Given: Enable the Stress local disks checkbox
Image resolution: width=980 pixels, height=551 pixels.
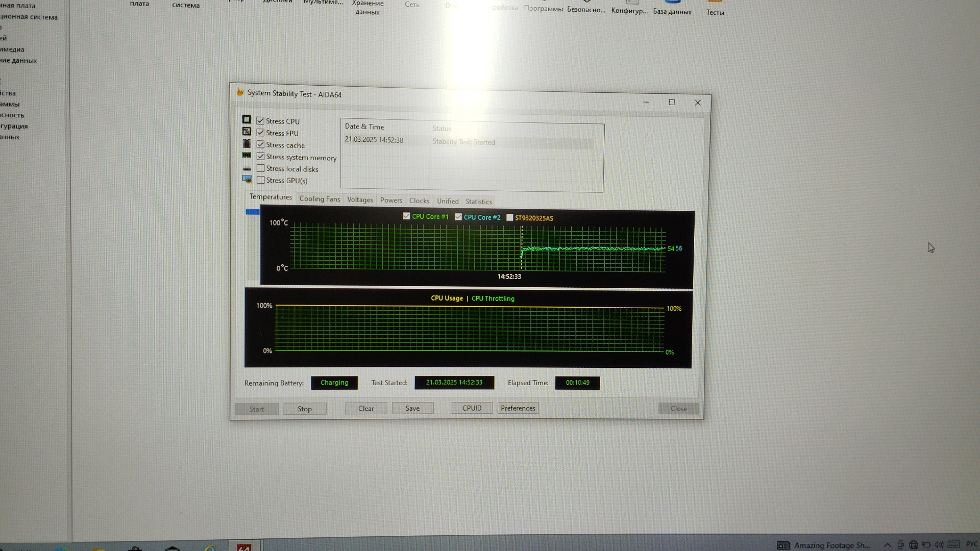Looking at the screenshot, I should [x=261, y=168].
